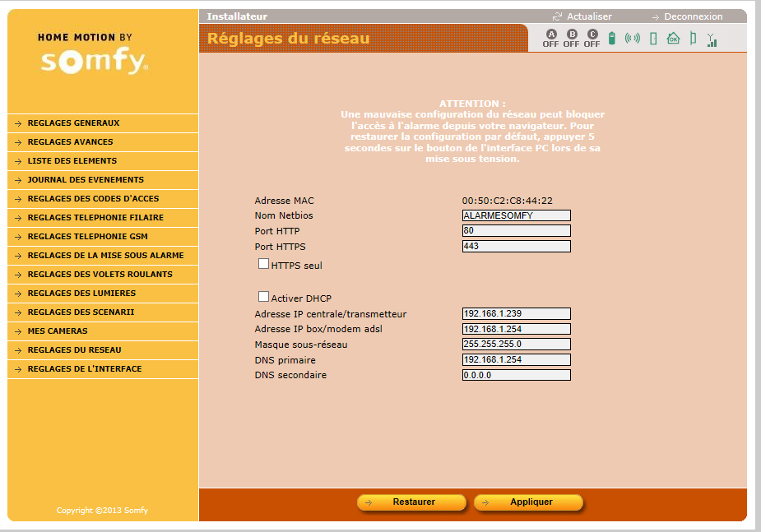Go to LISTE DES ELEMENTS
Screen dimensions: 761x532
103,161
